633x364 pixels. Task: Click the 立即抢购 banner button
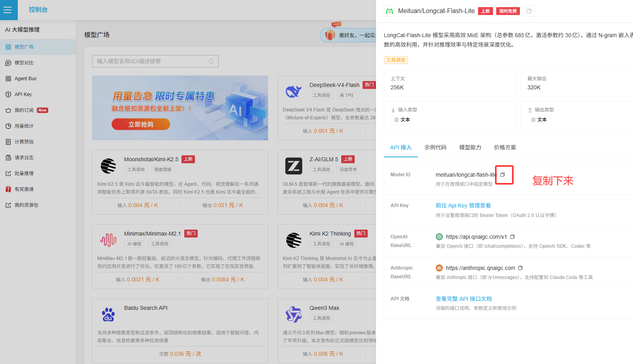pyautogui.click(x=141, y=124)
